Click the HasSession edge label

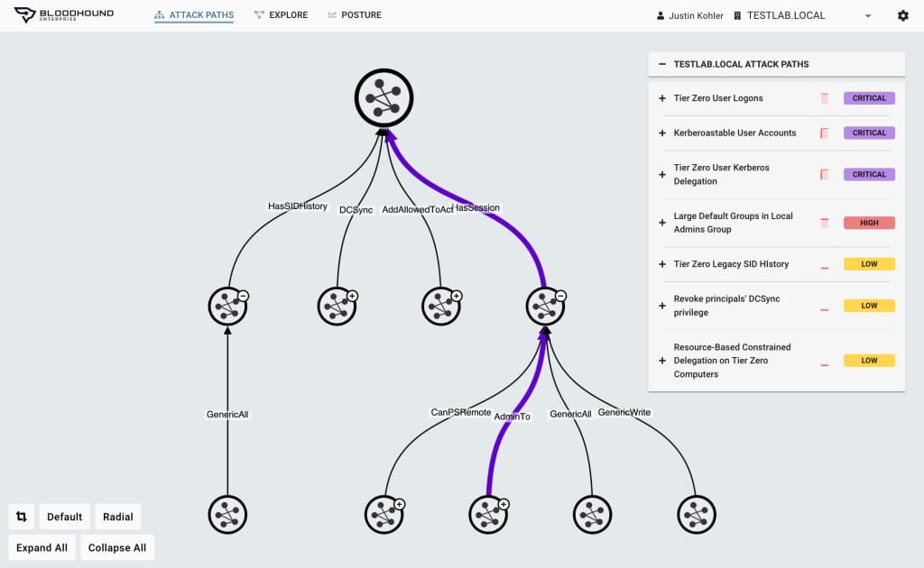(x=477, y=207)
